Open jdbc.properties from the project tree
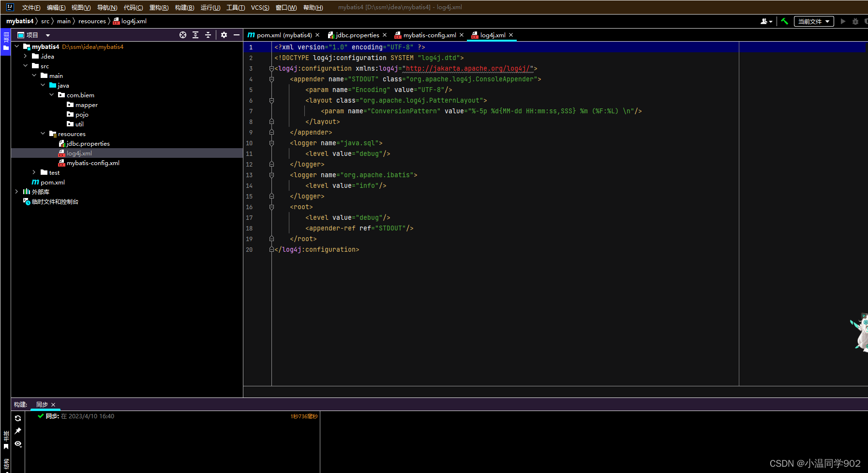This screenshot has width=868, height=473. click(x=88, y=143)
